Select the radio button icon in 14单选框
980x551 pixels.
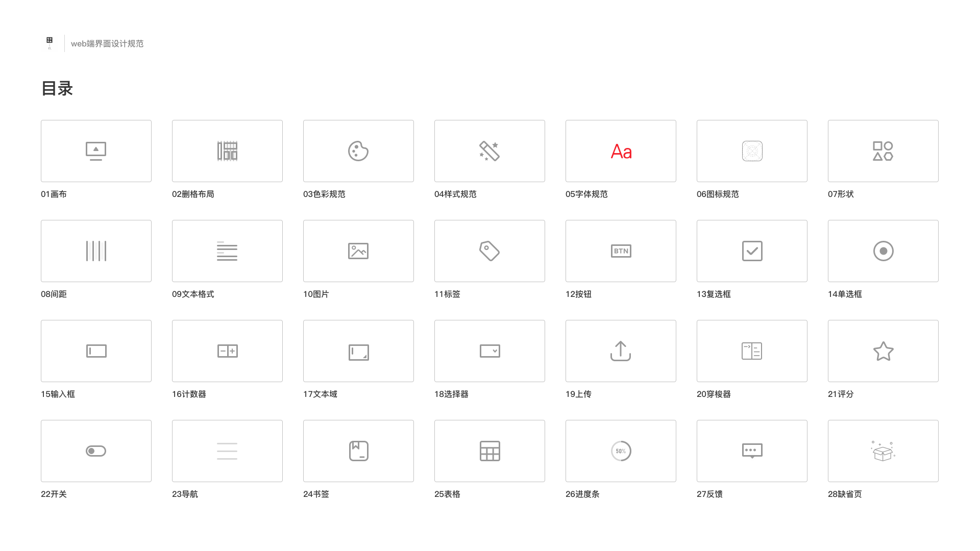(x=883, y=251)
